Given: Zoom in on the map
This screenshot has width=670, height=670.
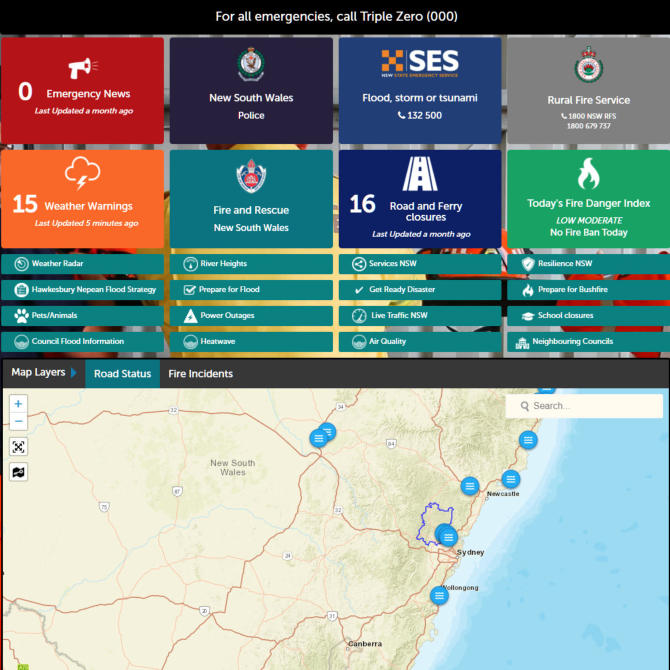Looking at the screenshot, I should [18, 404].
